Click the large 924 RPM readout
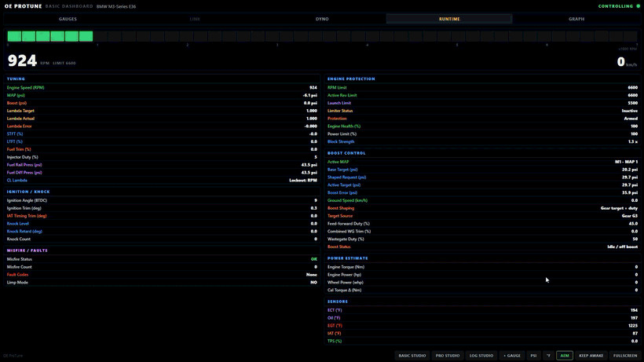Image resolution: width=644 pixels, height=362 pixels. 22,60
